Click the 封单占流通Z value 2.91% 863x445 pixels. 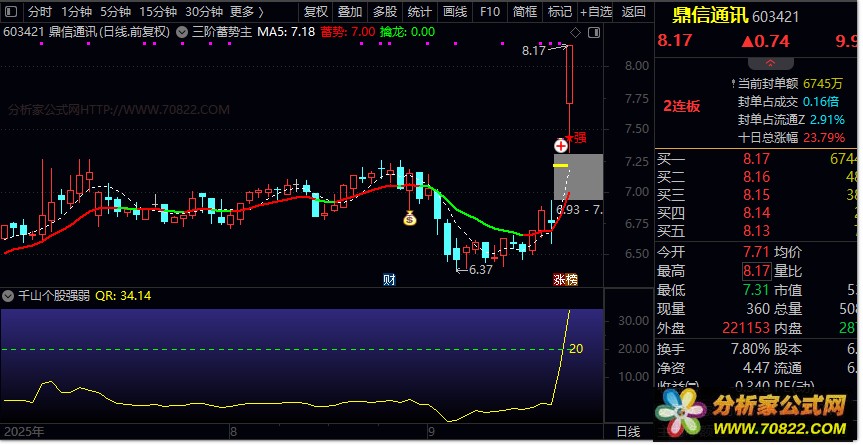click(827, 119)
